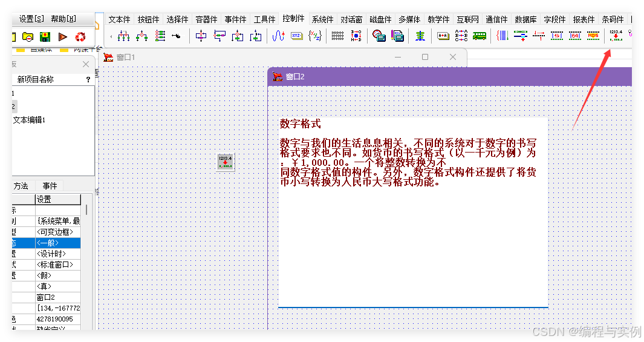Select the <标准窗口> property value
Screen dimensions: 644x342
pyautogui.click(x=58, y=265)
